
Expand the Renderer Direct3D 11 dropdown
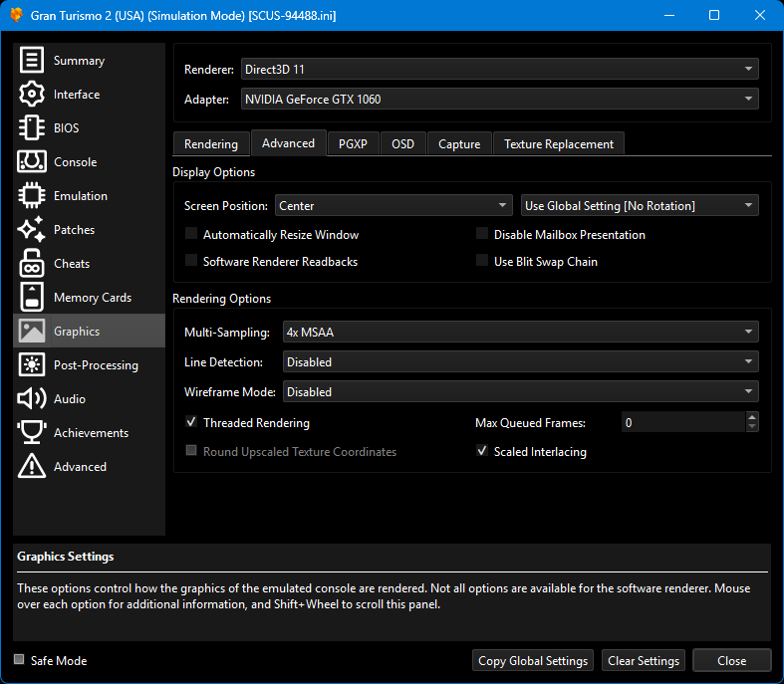point(499,69)
